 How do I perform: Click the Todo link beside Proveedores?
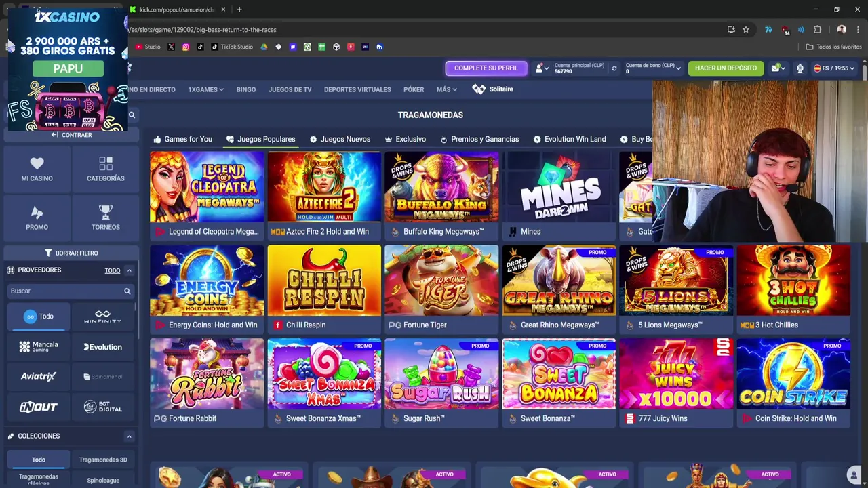click(113, 270)
